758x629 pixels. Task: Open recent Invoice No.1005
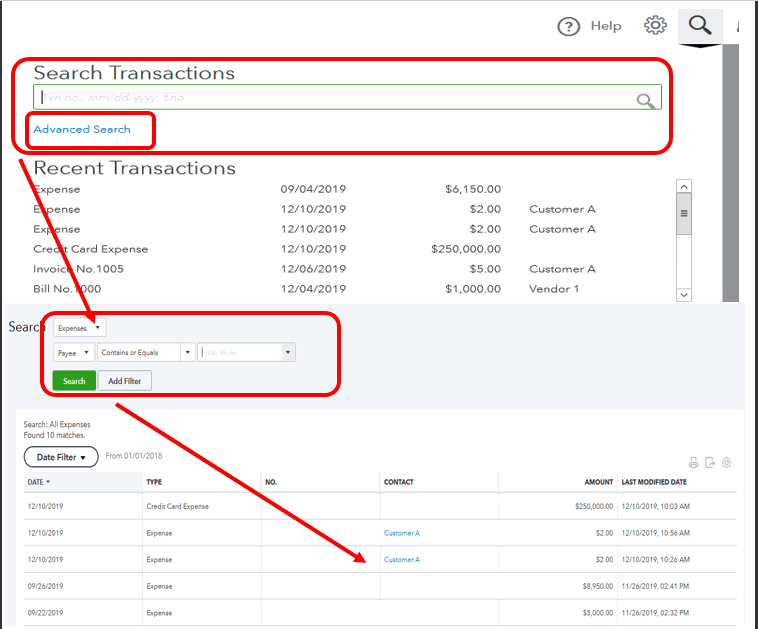click(x=78, y=269)
